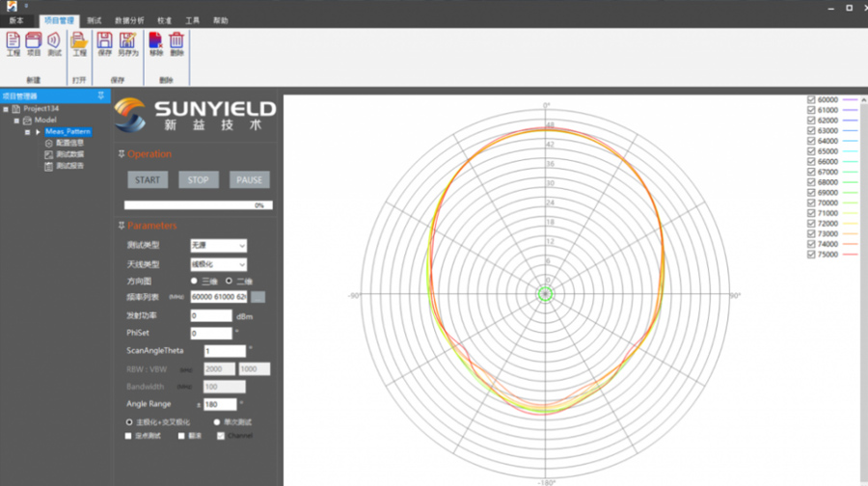The image size is (868, 486).
Task: Click the new 工程 (project file) icon
Action: 13,40
